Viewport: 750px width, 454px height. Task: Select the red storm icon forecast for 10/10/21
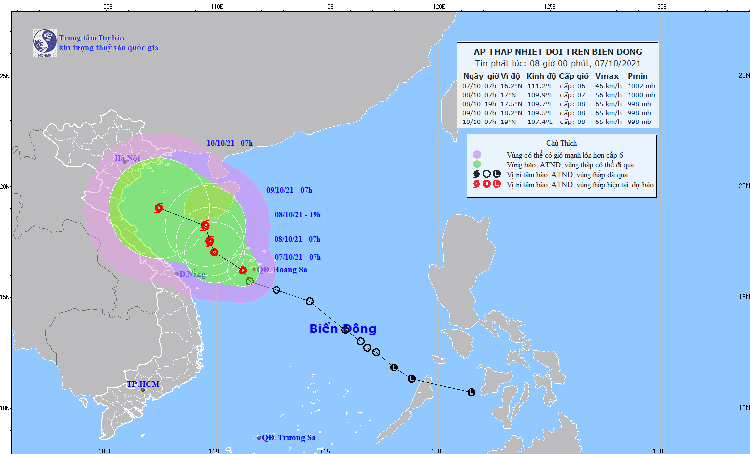pyautogui.click(x=159, y=208)
